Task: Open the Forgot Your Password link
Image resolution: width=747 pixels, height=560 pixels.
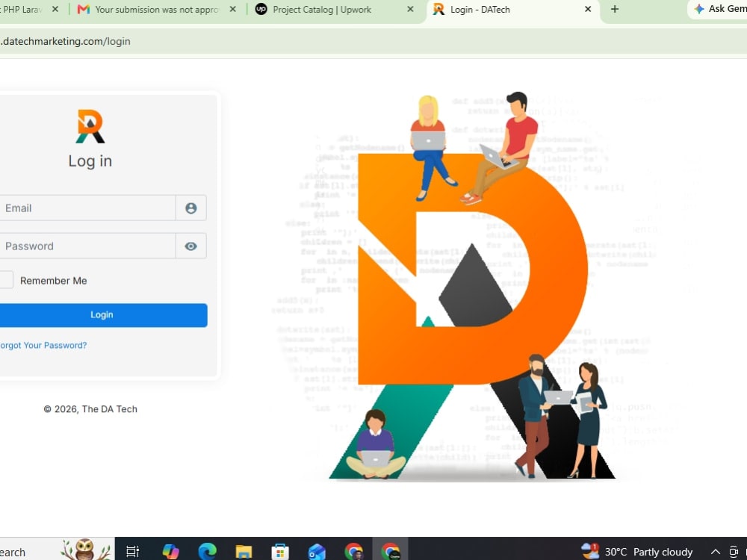Action: 43,345
